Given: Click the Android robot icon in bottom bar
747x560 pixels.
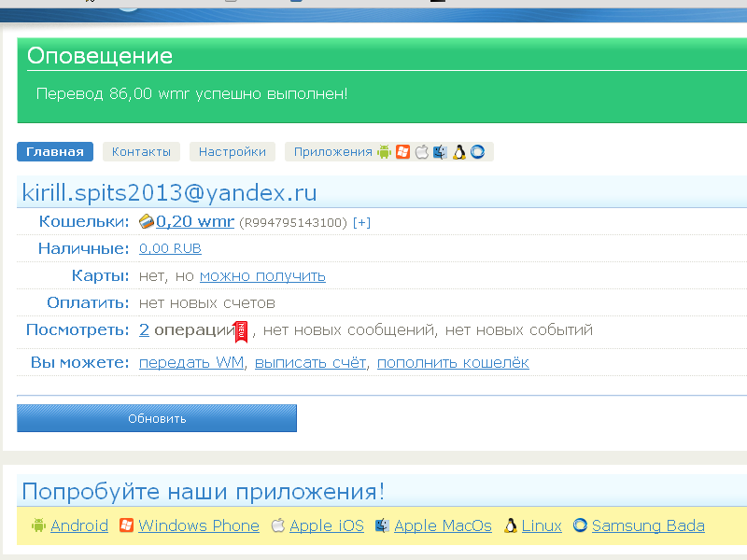Looking at the screenshot, I should tap(38, 525).
